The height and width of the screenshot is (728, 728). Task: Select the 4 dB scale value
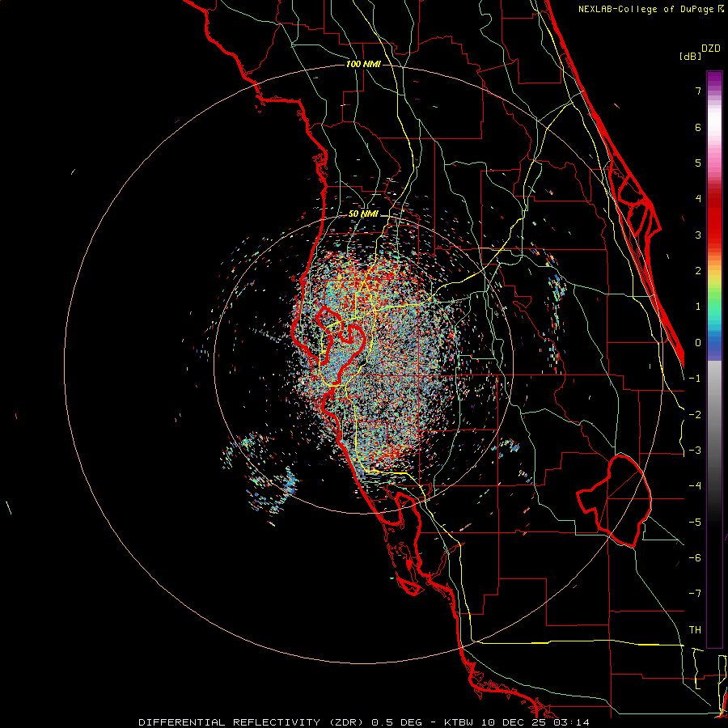pyautogui.click(x=698, y=199)
